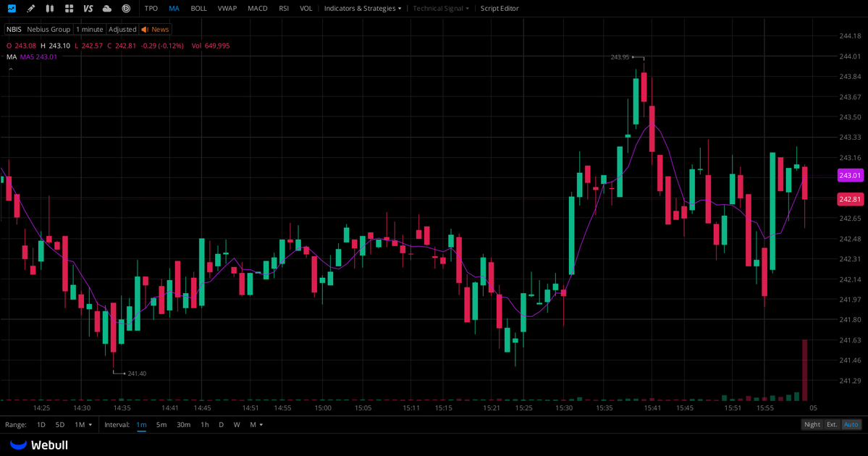The height and width of the screenshot is (456, 868).
Task: Open the multi-chart grid layout icon
Action: [x=69, y=8]
